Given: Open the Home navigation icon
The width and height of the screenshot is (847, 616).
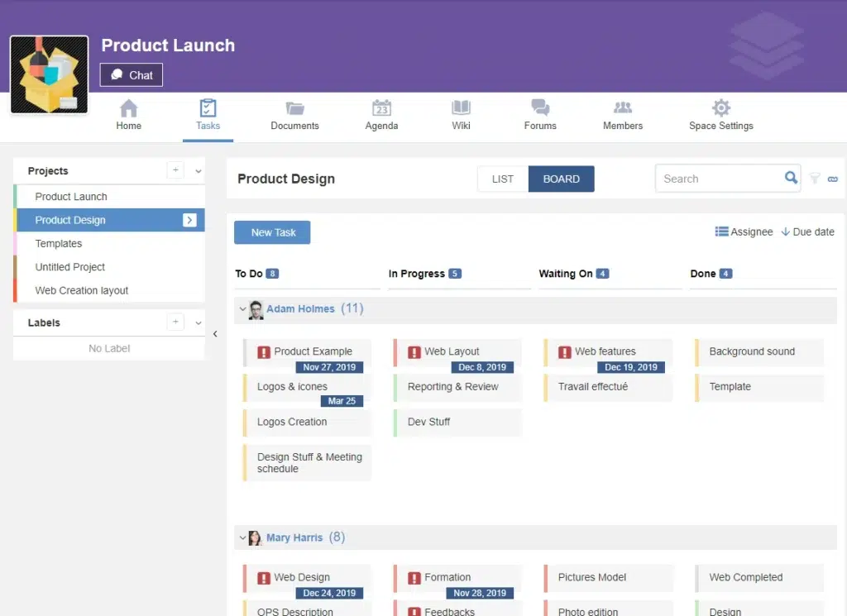Looking at the screenshot, I should pyautogui.click(x=128, y=109).
